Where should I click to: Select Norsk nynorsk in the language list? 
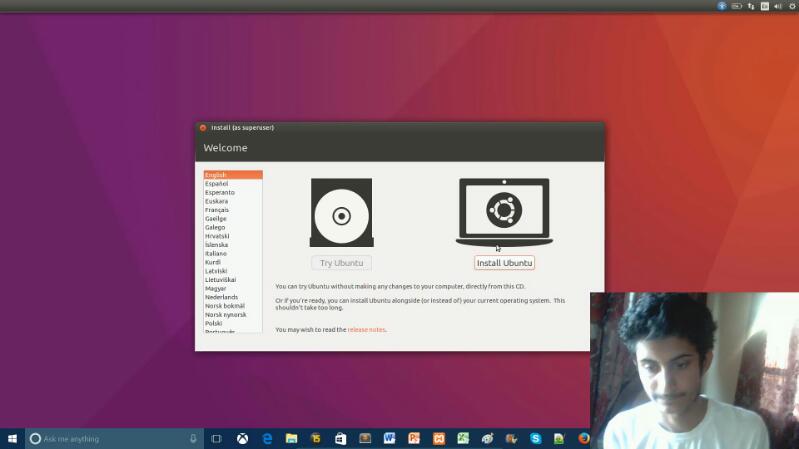(233, 314)
